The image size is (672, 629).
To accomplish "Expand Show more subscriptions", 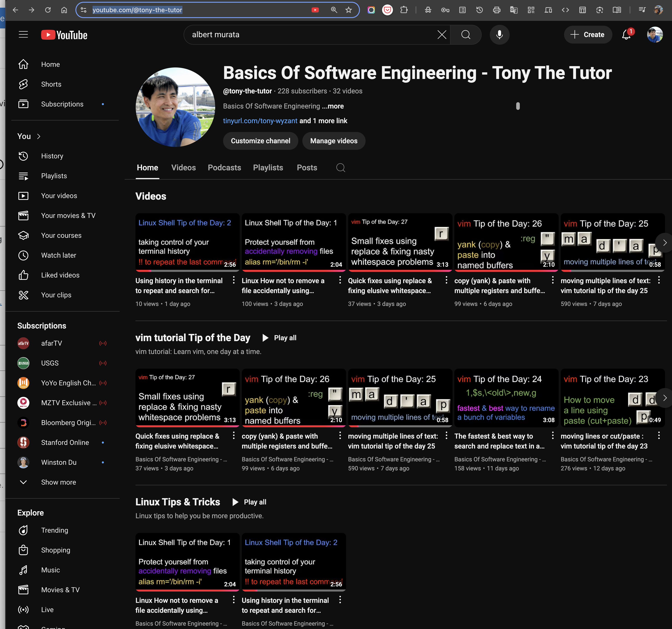I will tap(58, 482).
